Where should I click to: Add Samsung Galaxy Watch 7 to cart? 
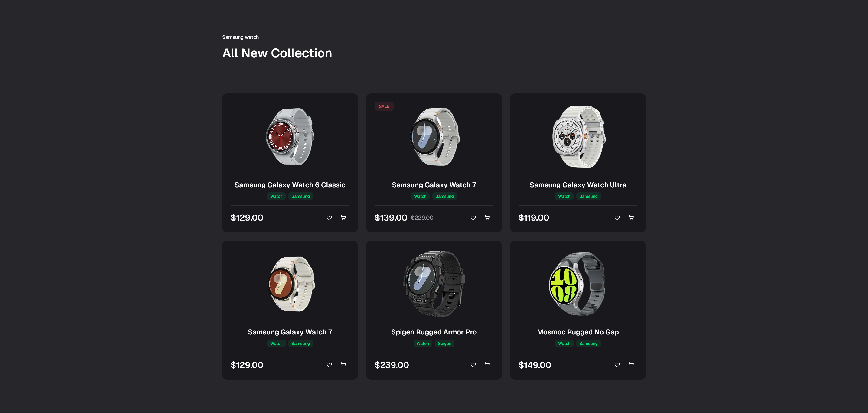(x=487, y=218)
